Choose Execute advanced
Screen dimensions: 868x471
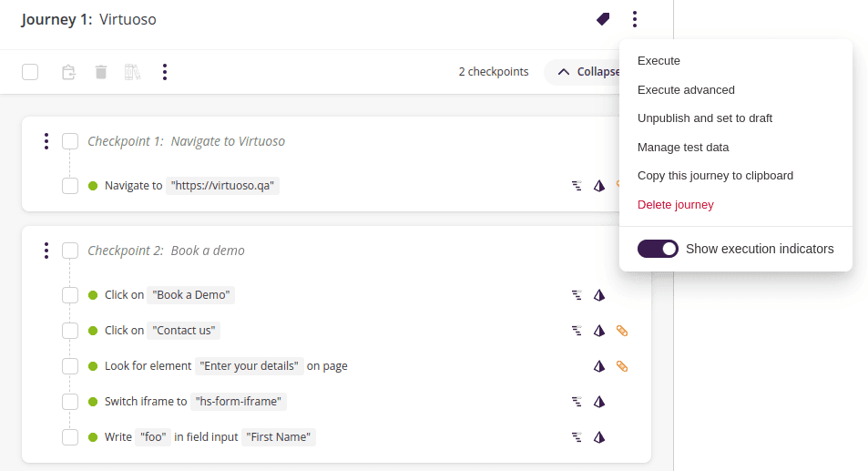(686, 89)
